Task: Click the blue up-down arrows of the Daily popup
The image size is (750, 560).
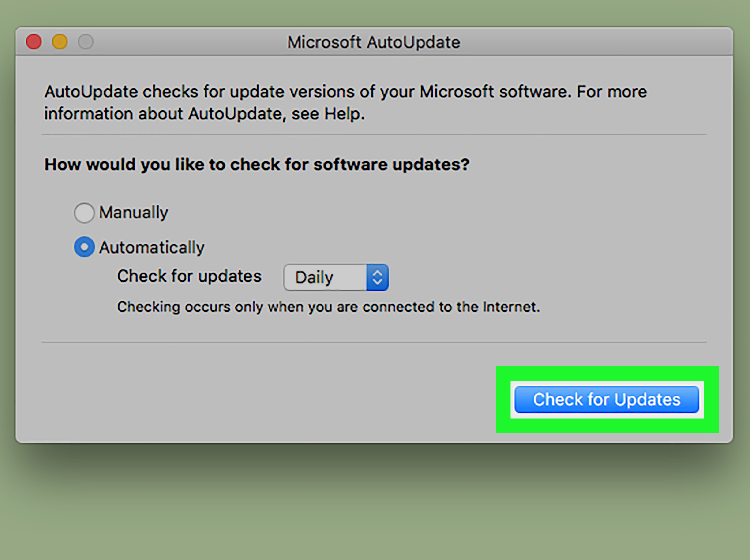Action: coord(377,277)
